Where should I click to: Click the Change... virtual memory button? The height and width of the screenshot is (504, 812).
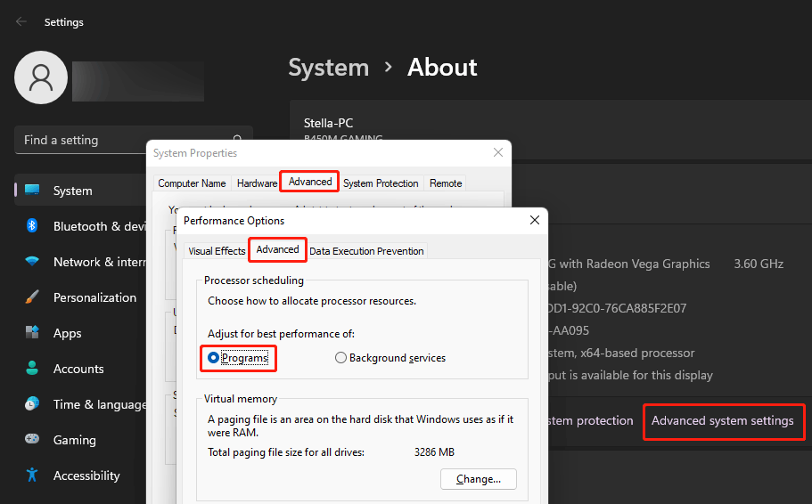point(479,479)
